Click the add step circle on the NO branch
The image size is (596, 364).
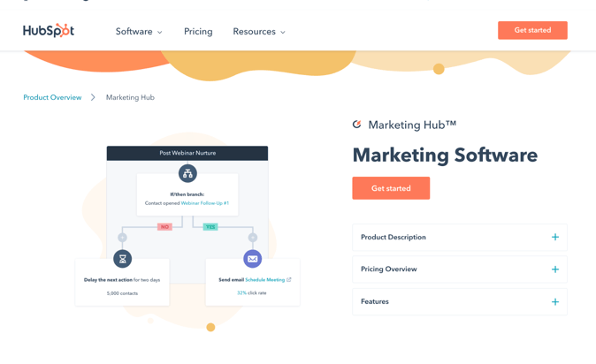pos(122,238)
